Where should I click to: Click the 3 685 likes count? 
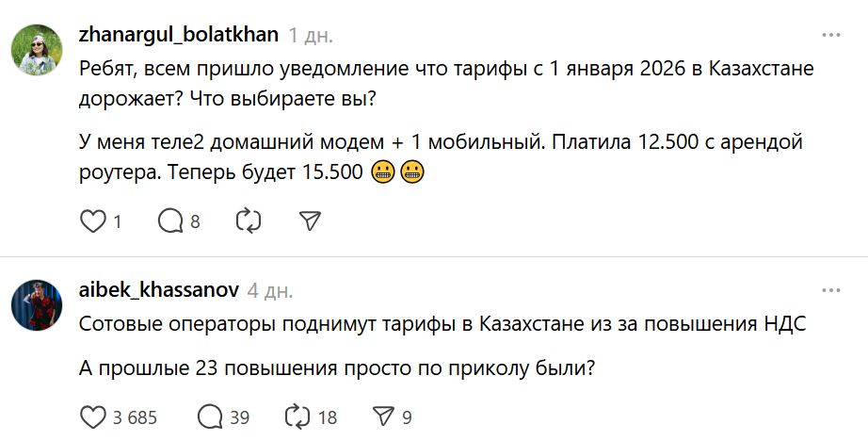136,417
